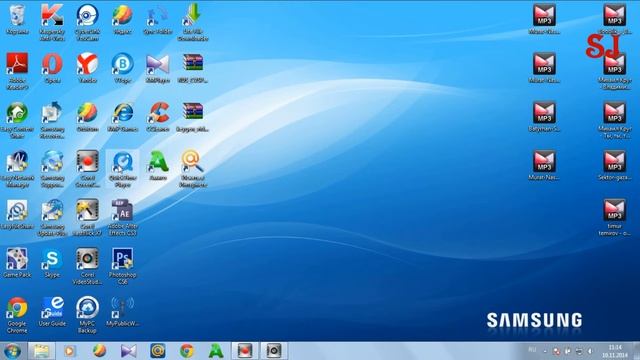Open Easy Network Manager shortcut
The image size is (640, 360).
(x=17, y=169)
